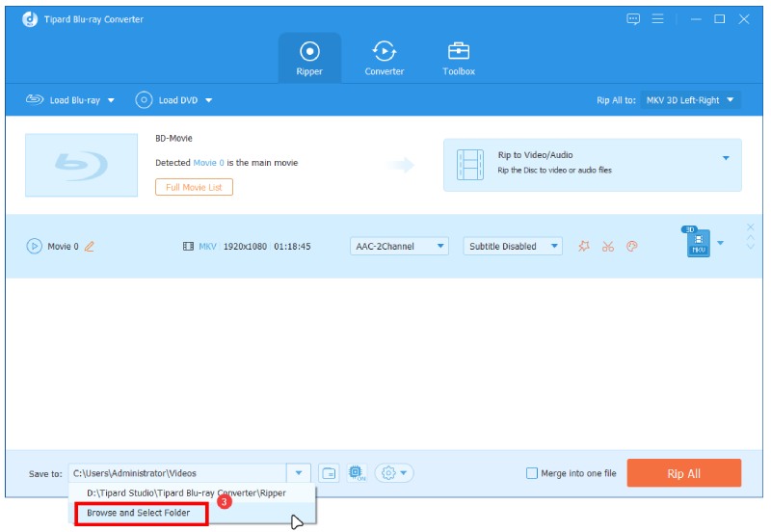771x532 pixels.
Task: Click the 01:18:45 duration text
Action: click(292, 247)
